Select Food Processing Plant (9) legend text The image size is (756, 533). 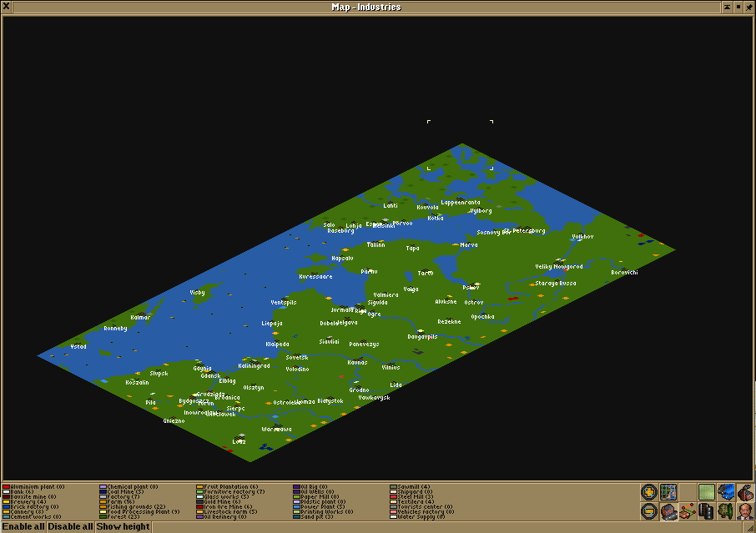144,512
